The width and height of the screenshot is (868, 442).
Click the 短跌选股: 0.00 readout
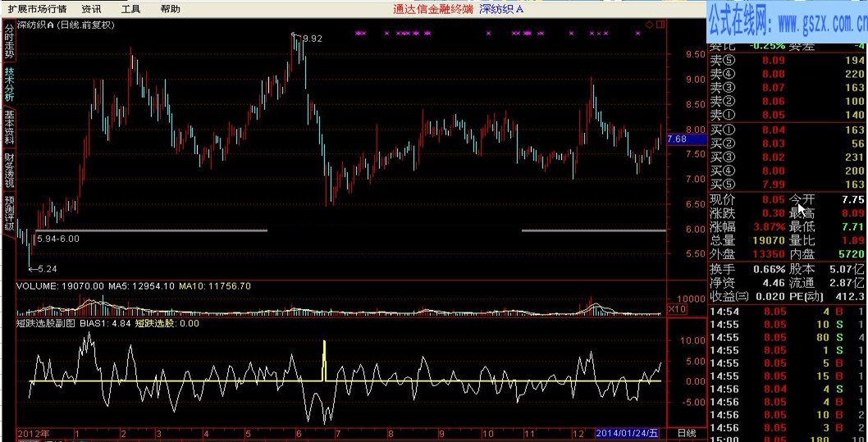click(x=167, y=323)
